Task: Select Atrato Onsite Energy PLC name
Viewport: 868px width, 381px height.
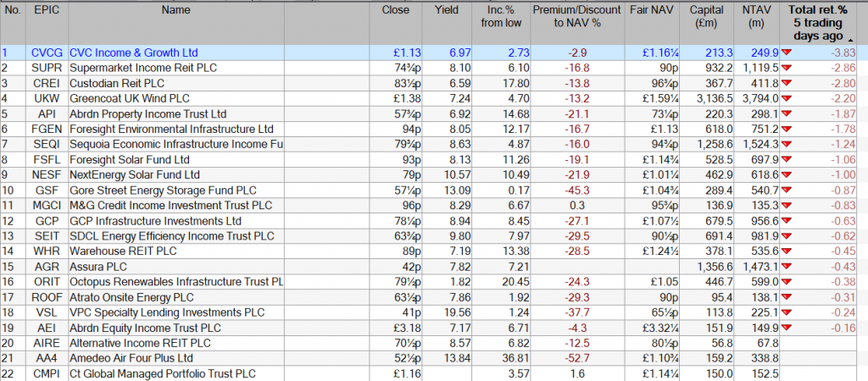Action: (x=131, y=297)
